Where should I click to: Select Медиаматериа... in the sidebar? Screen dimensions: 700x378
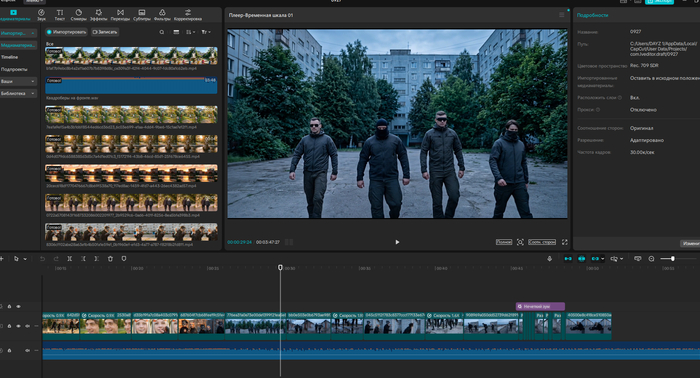pyautogui.click(x=18, y=46)
